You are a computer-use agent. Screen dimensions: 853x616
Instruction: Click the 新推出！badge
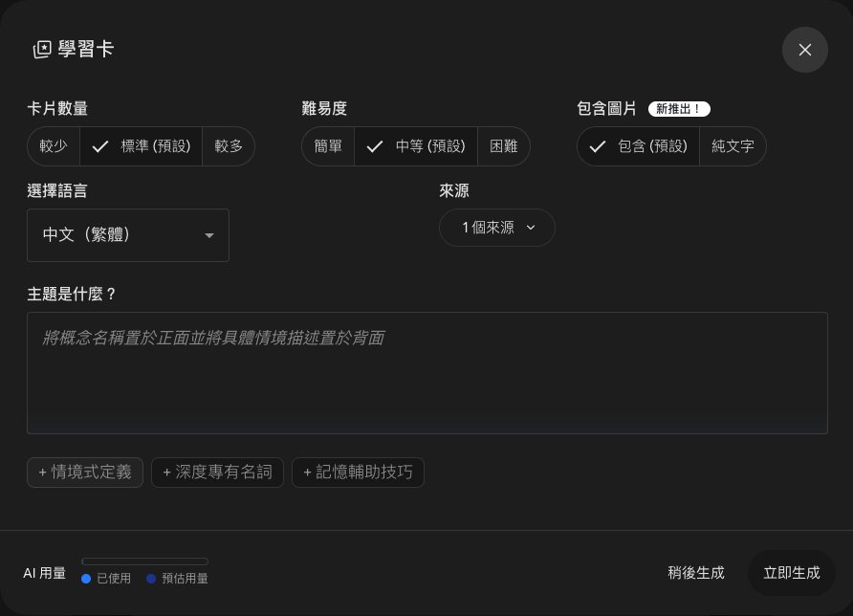coord(679,109)
